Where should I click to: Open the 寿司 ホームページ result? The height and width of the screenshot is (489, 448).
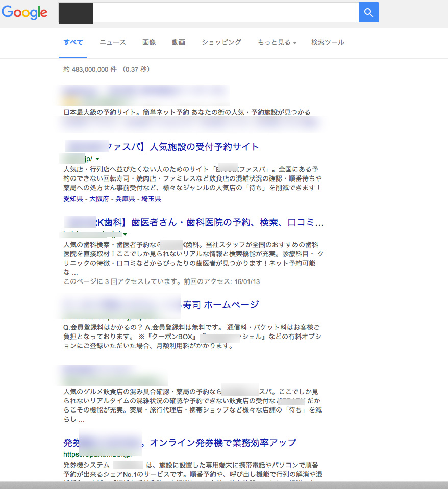click(221, 305)
